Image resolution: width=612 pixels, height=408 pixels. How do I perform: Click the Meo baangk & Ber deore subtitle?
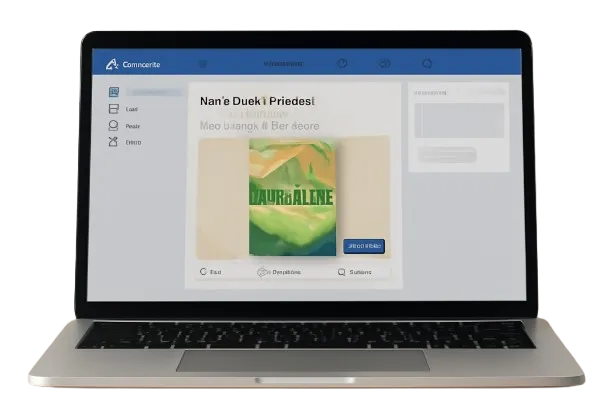coord(260,126)
